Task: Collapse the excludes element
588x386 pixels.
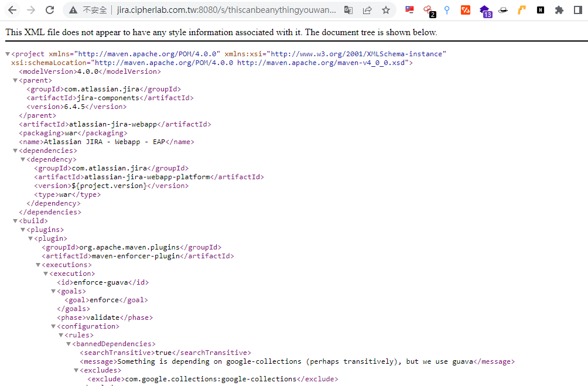Action: (76, 370)
